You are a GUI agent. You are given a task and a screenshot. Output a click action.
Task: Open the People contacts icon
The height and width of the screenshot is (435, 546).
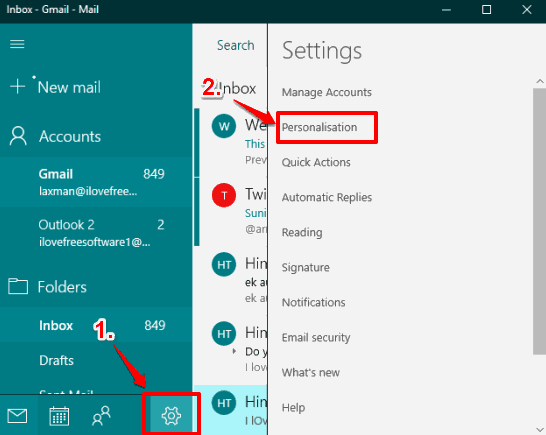point(101,416)
